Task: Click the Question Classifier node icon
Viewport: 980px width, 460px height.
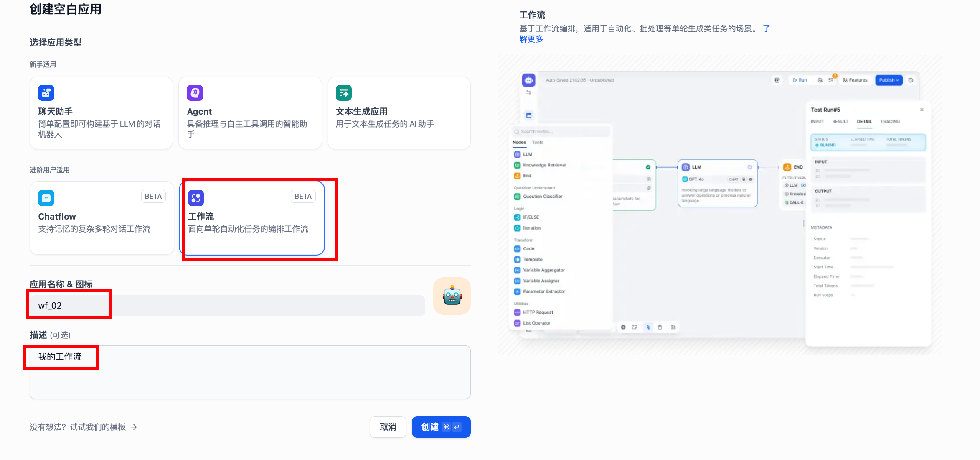Action: pos(517,197)
